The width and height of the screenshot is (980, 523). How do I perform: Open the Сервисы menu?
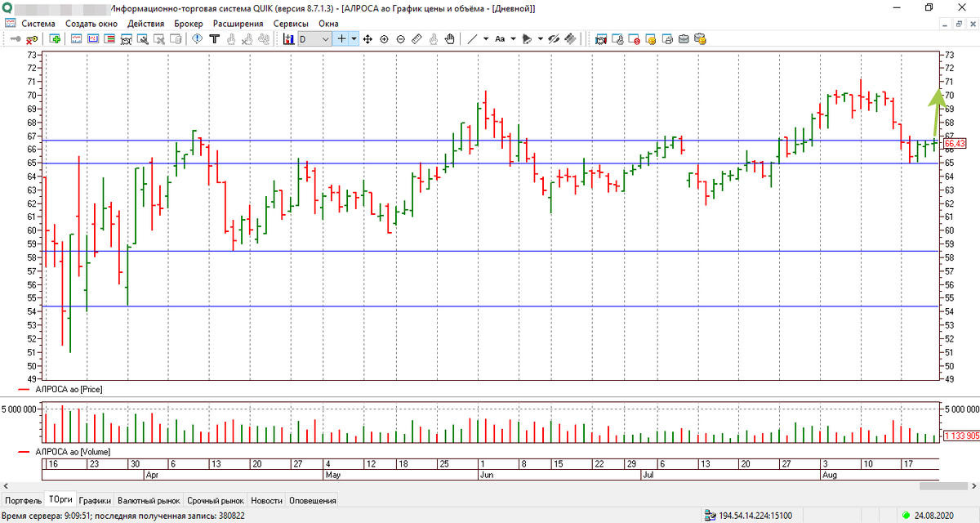point(291,24)
